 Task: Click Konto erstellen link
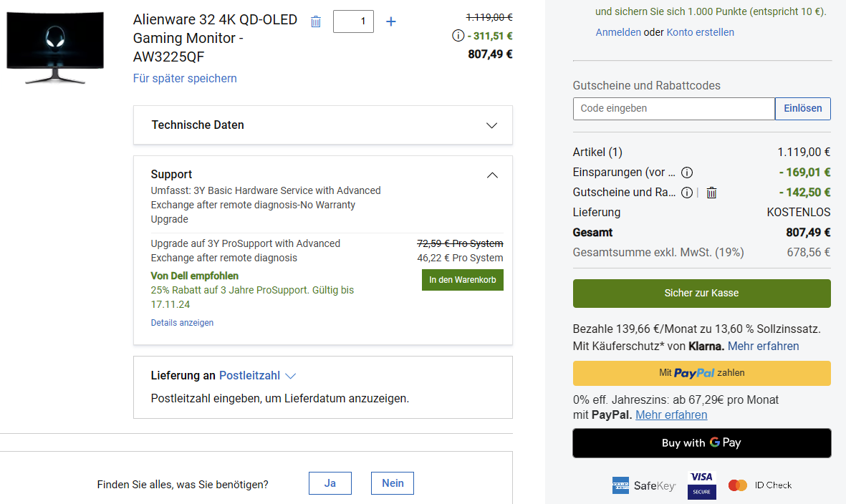(x=701, y=32)
